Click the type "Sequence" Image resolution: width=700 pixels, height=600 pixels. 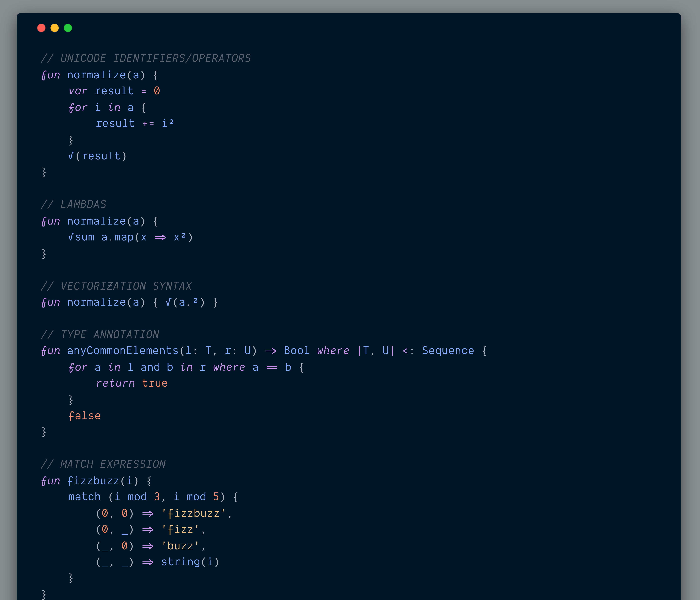tap(448, 351)
